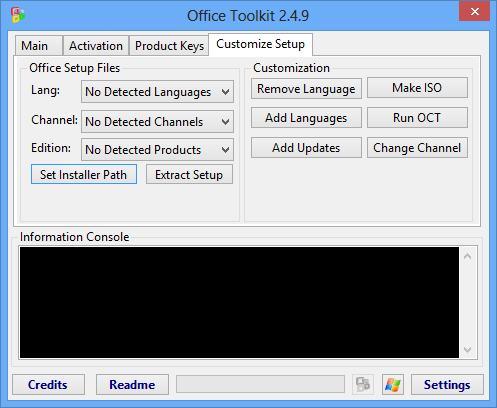Image resolution: width=497 pixels, height=408 pixels.
Task: Click the Windows logo icon button
Action: click(x=393, y=384)
